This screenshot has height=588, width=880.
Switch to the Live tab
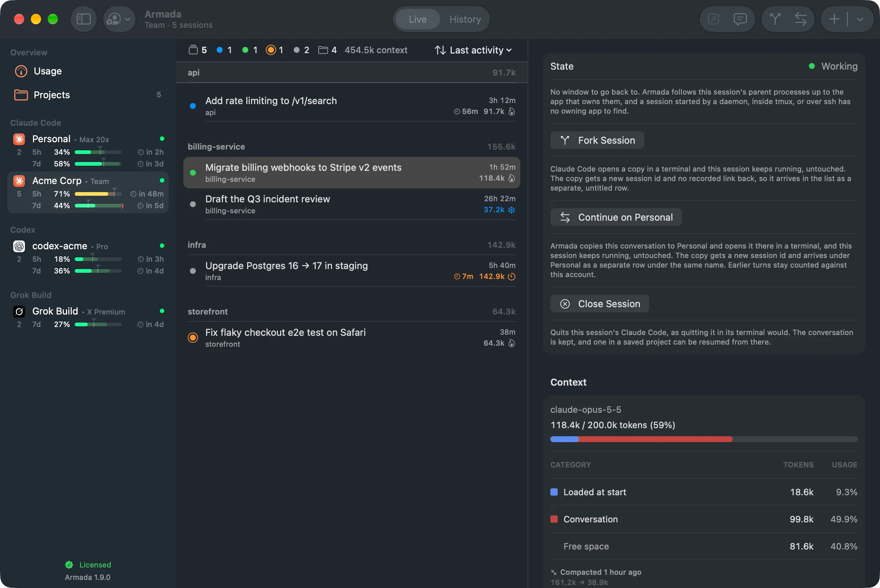[418, 19]
